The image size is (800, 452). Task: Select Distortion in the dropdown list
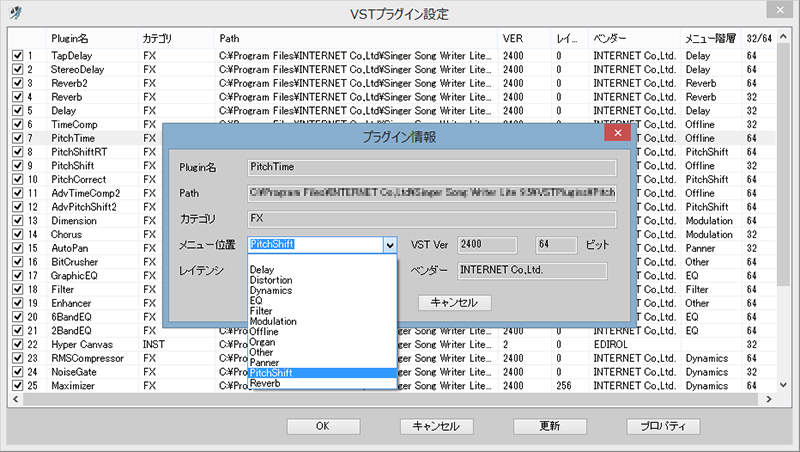[x=322, y=280]
